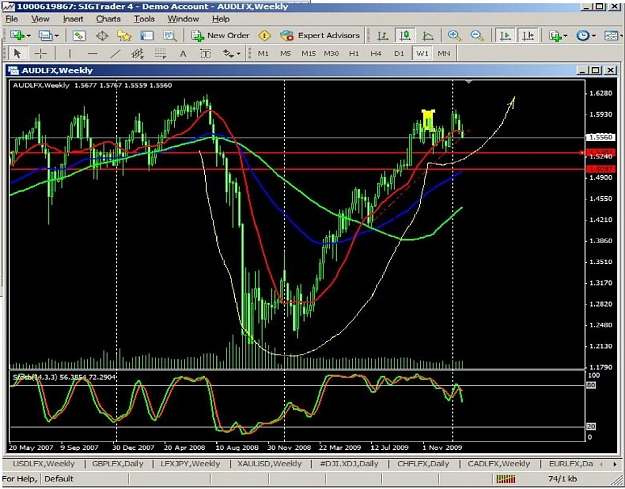Image resolution: width=625 pixels, height=489 pixels.
Task: Switch to H1 timeframe
Action: coord(354,53)
